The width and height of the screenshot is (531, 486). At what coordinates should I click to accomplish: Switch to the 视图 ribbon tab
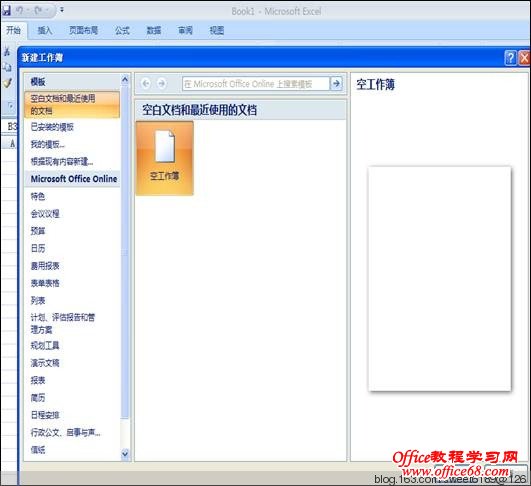pyautogui.click(x=217, y=30)
